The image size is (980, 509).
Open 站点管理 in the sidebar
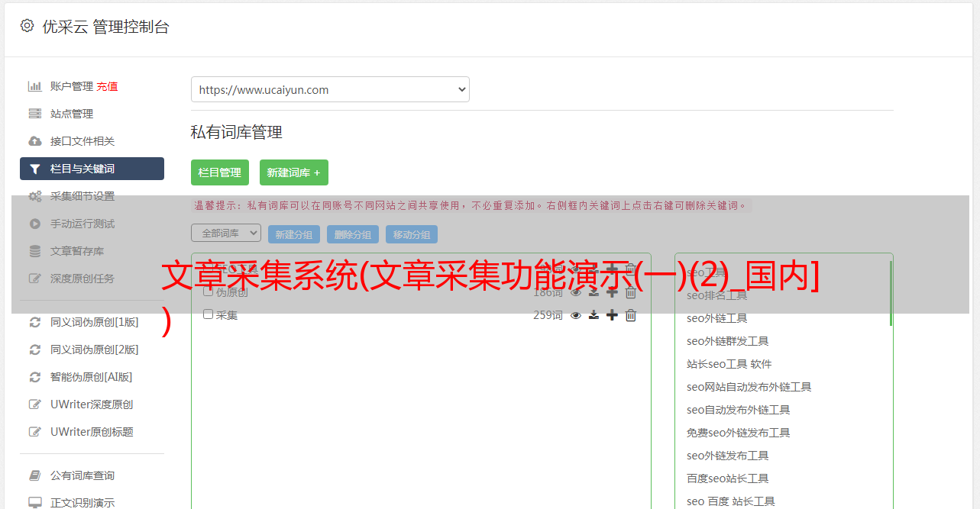coord(72,114)
